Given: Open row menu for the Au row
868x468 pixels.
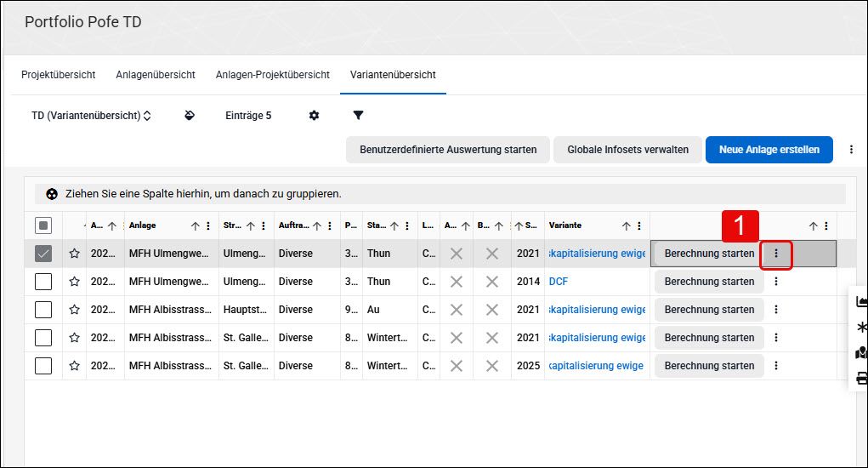Looking at the screenshot, I should (x=776, y=310).
